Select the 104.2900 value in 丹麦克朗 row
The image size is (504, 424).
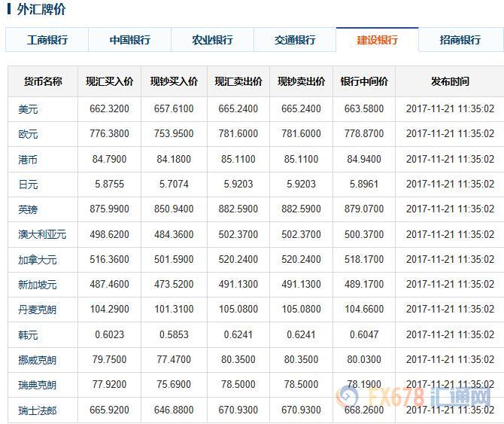pos(109,310)
